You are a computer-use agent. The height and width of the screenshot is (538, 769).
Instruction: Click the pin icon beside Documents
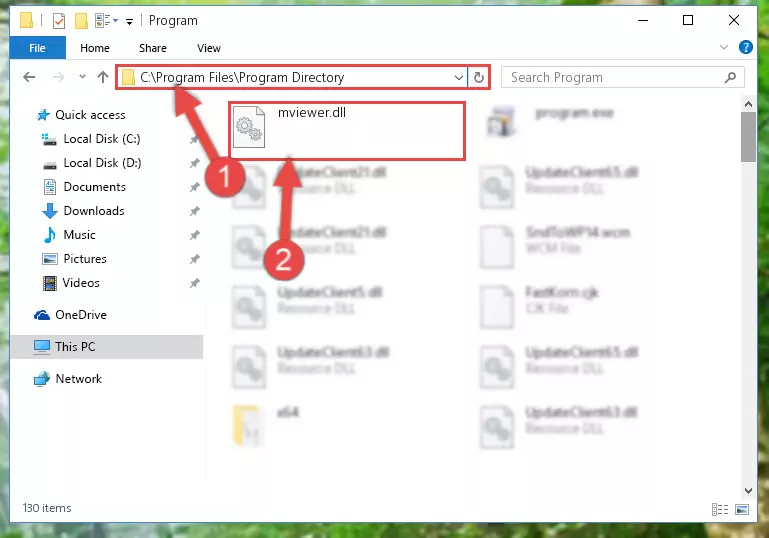tap(195, 187)
